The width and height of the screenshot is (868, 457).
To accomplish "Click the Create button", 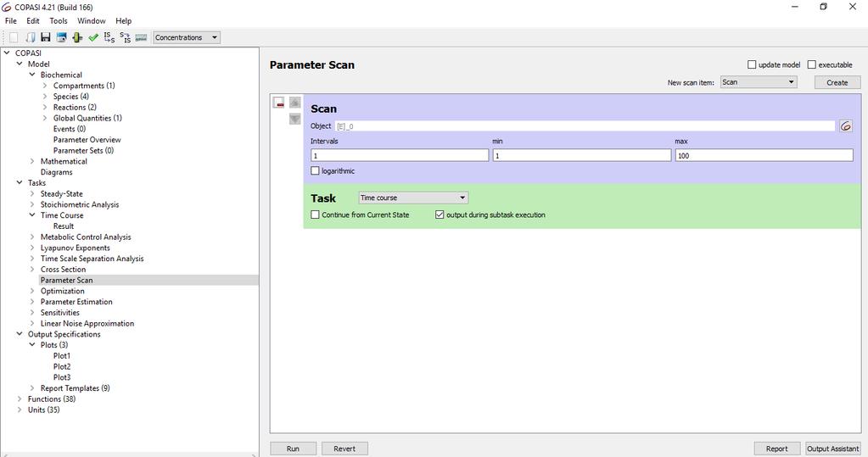I will (x=837, y=82).
